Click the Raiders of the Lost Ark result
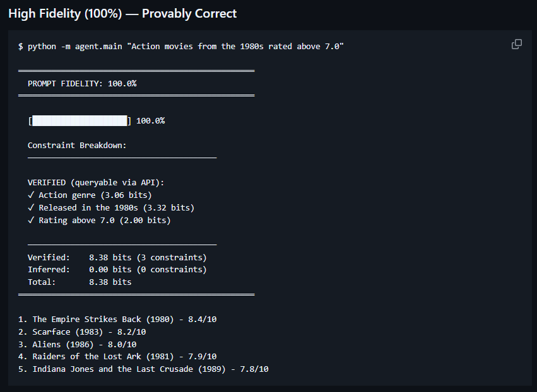 point(117,357)
